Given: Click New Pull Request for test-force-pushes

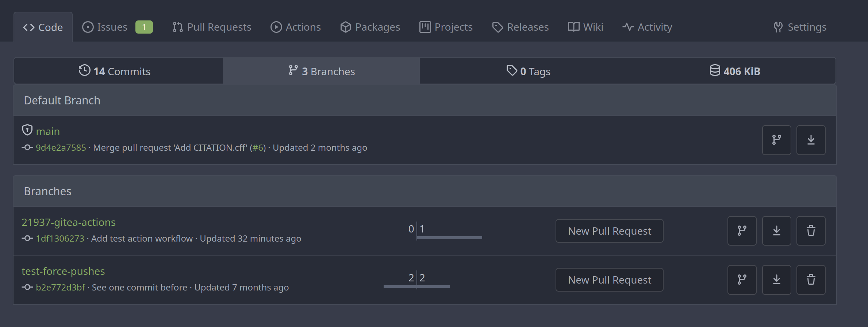Looking at the screenshot, I should pyautogui.click(x=609, y=280).
